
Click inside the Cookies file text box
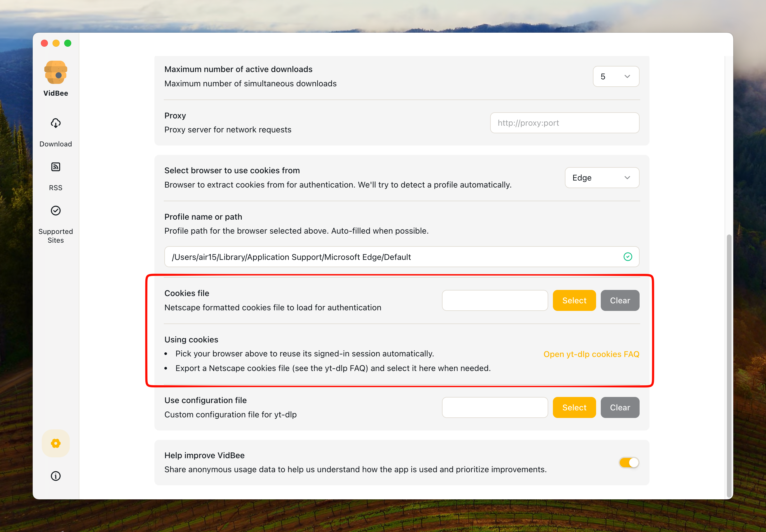coord(495,300)
